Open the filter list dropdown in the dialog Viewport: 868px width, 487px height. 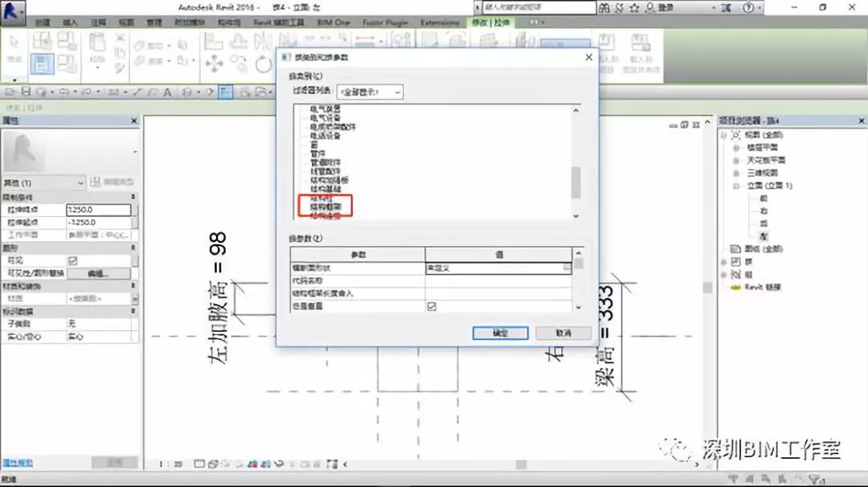(x=370, y=92)
